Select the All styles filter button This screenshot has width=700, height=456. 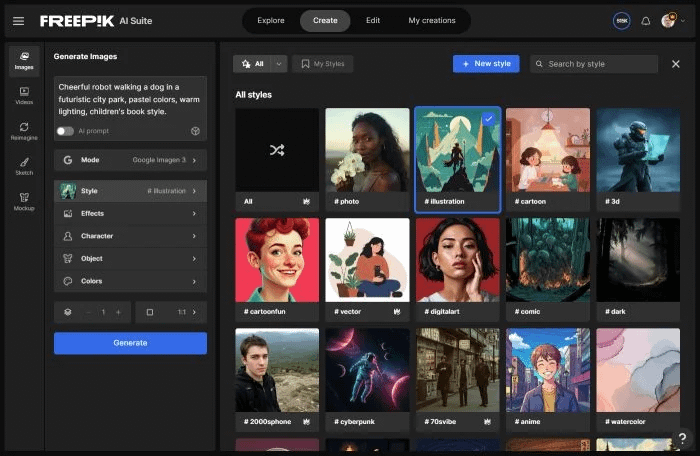click(252, 64)
